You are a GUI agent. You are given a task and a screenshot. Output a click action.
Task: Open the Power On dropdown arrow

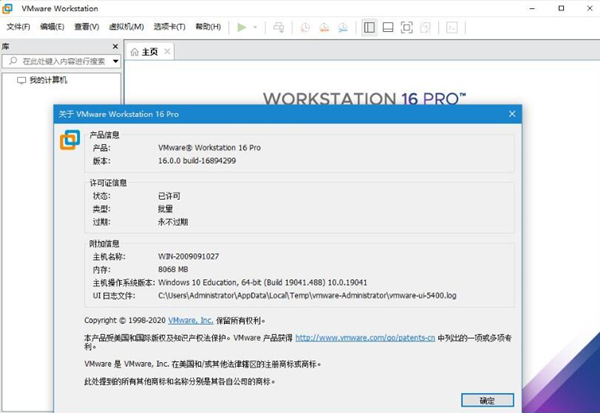(x=255, y=27)
